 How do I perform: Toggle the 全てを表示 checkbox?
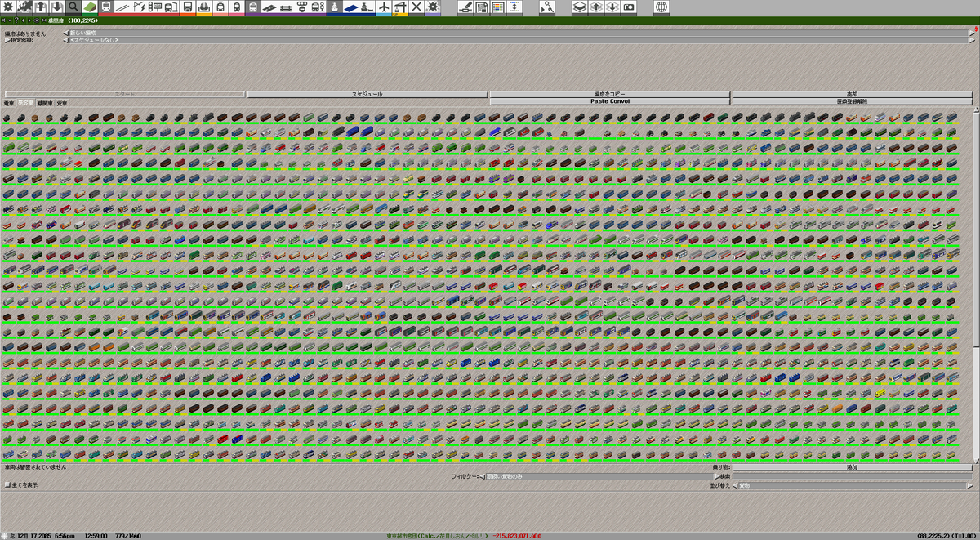7,485
